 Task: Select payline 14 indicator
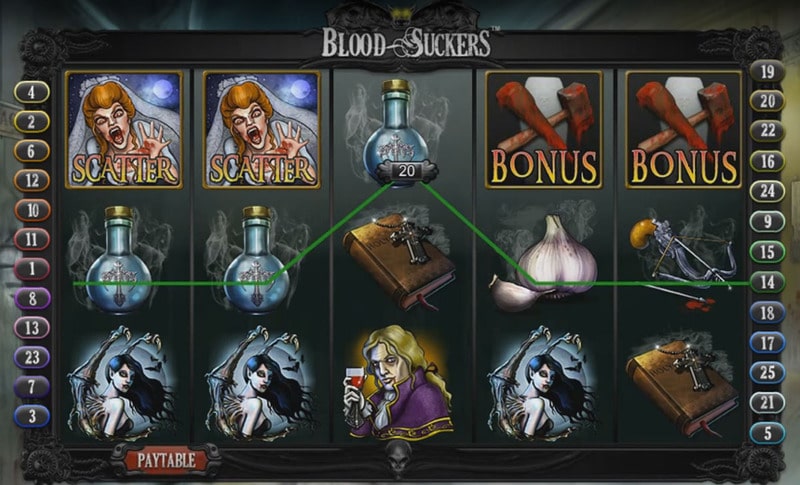(767, 282)
